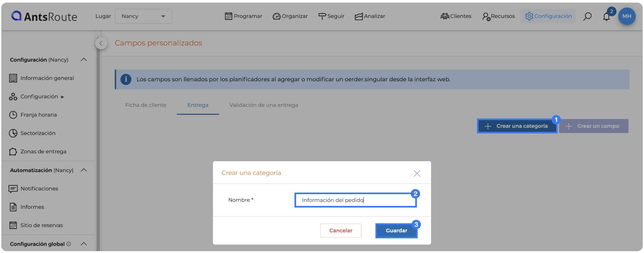Click the Información general building icon

pyautogui.click(x=13, y=78)
